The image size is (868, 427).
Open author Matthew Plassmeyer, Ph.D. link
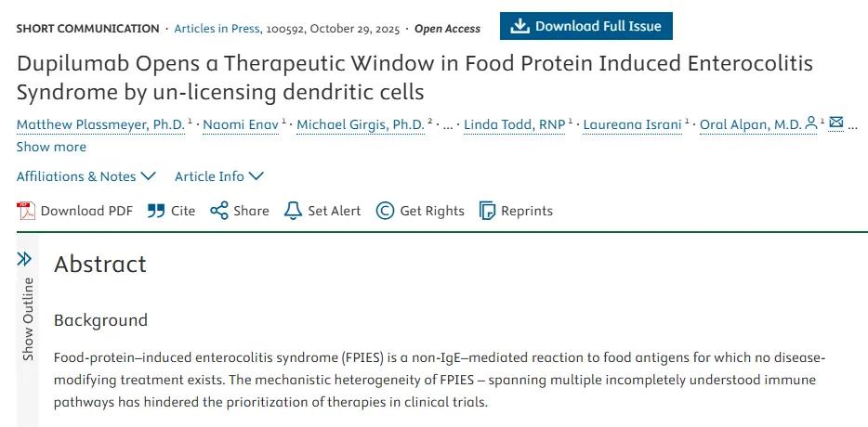(100, 124)
